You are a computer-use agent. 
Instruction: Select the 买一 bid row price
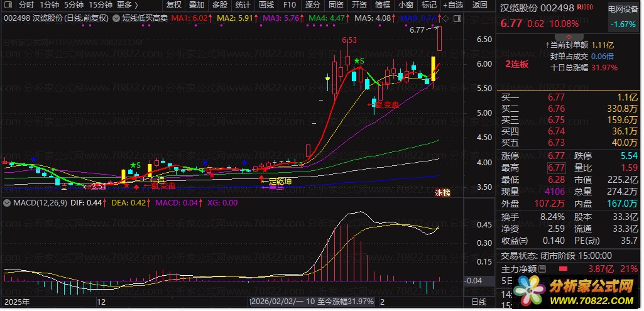pyautogui.click(x=556, y=97)
